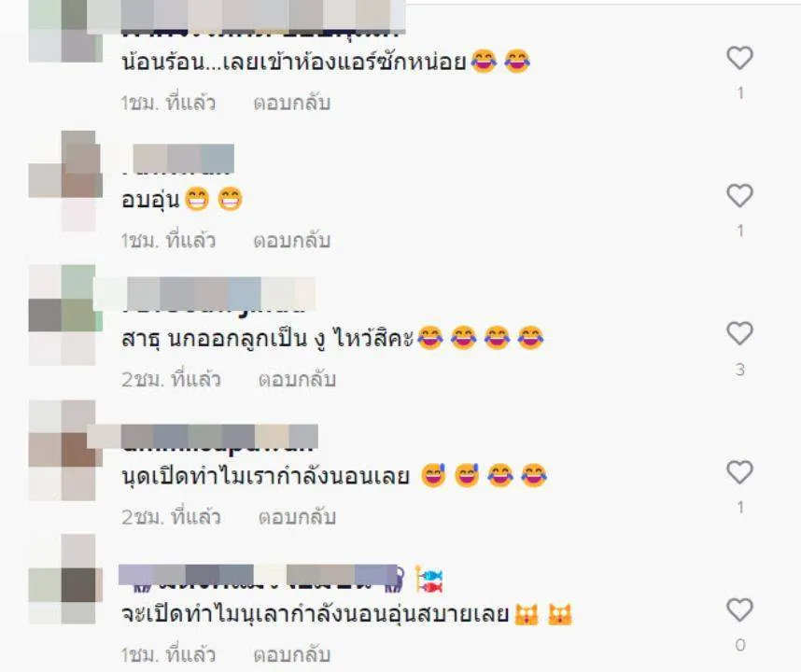Like the comment "น้อนร้อน...เลยเข้าห้องแอร์"
801x672 pixels.
pyautogui.click(x=739, y=58)
